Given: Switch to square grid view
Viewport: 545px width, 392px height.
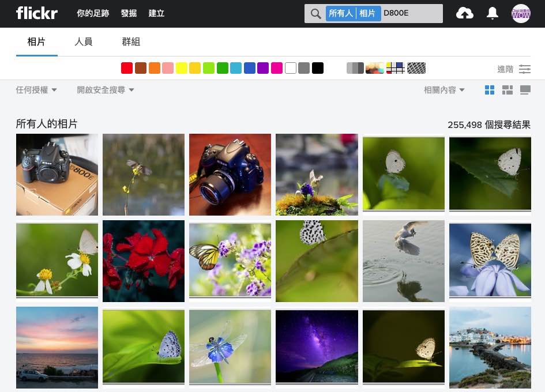Looking at the screenshot, I should tap(490, 90).
